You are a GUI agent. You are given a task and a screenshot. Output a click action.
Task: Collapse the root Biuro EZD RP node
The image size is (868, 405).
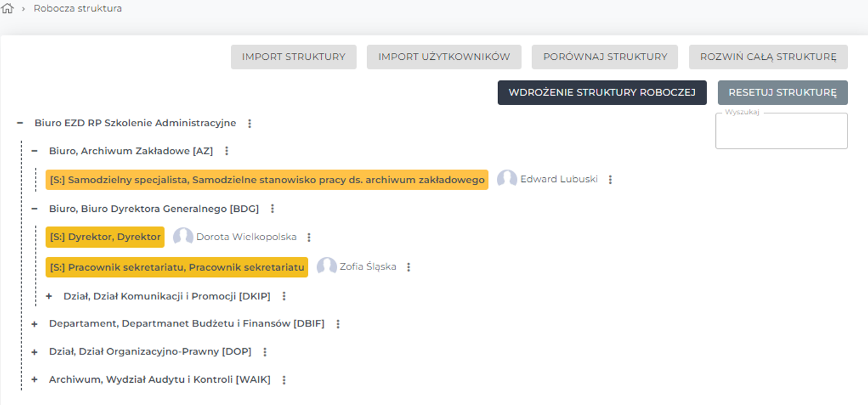pyautogui.click(x=20, y=123)
